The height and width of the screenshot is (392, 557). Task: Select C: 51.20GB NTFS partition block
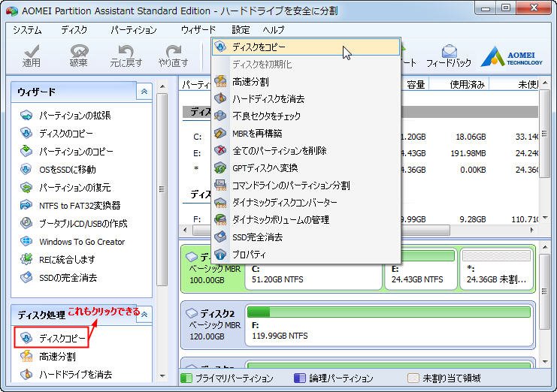[x=313, y=270]
